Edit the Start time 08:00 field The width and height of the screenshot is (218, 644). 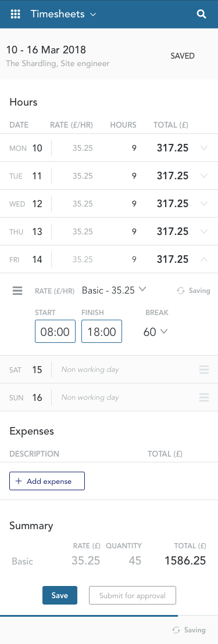coord(55,331)
